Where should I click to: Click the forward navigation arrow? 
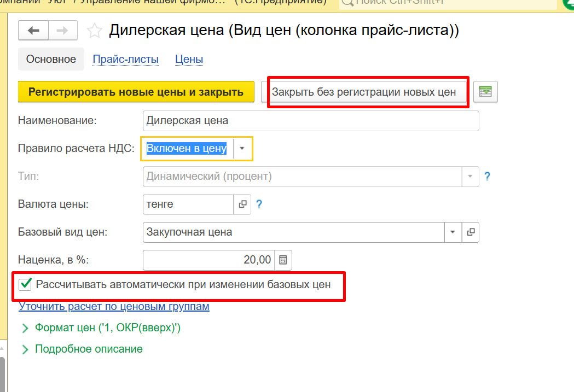[62, 31]
